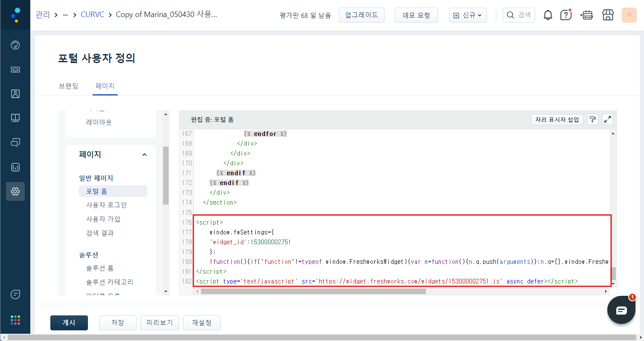Click the 검색 search field
This screenshot has width=644, height=341.
pyautogui.click(x=519, y=15)
